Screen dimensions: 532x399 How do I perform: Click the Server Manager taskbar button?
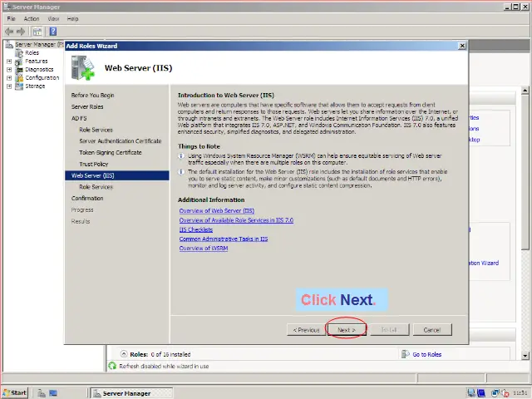[131, 393]
